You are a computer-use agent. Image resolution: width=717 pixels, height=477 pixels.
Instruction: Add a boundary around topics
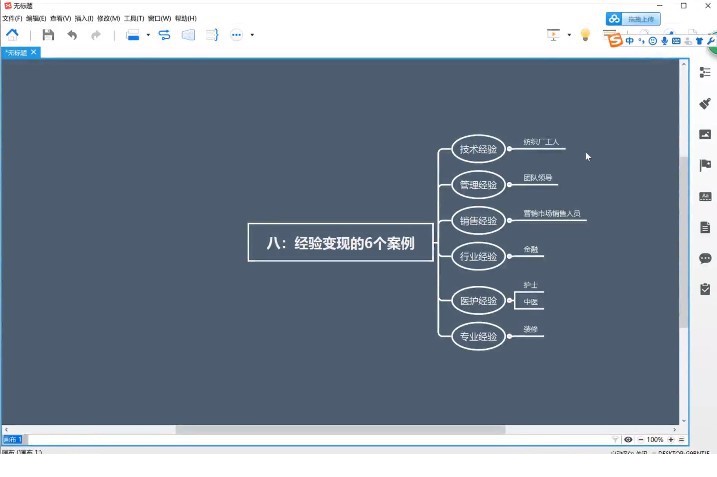pos(188,35)
